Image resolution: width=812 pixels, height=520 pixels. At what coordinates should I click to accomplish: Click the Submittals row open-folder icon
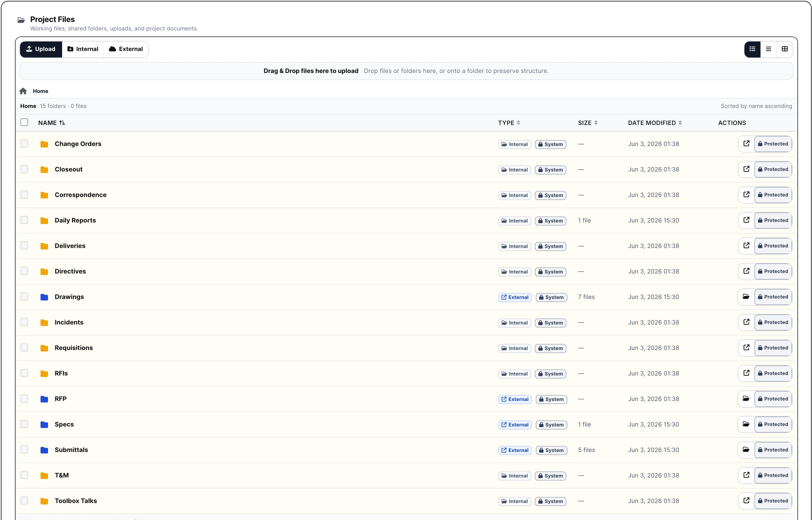[x=746, y=450]
